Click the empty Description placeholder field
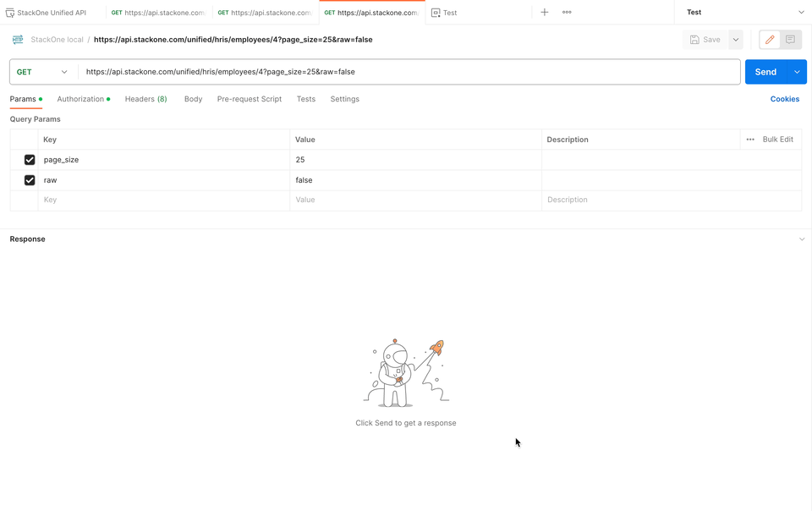Image resolution: width=812 pixels, height=511 pixels. click(671, 200)
